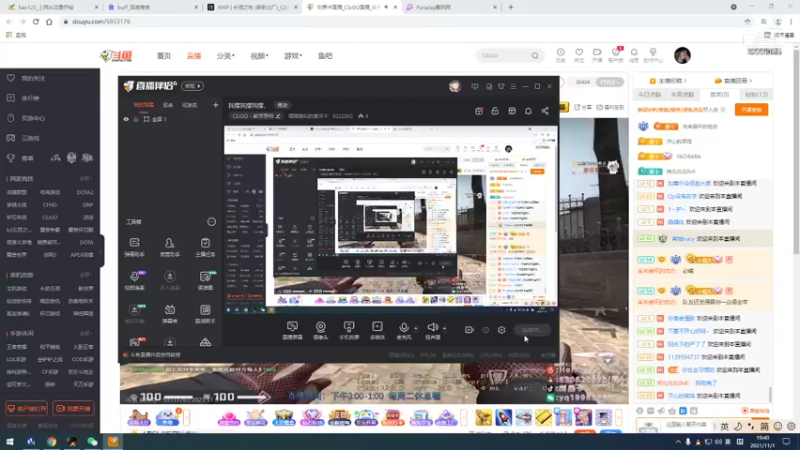Click 分享 share link above player
The image size is (800, 450).
[x=583, y=107]
